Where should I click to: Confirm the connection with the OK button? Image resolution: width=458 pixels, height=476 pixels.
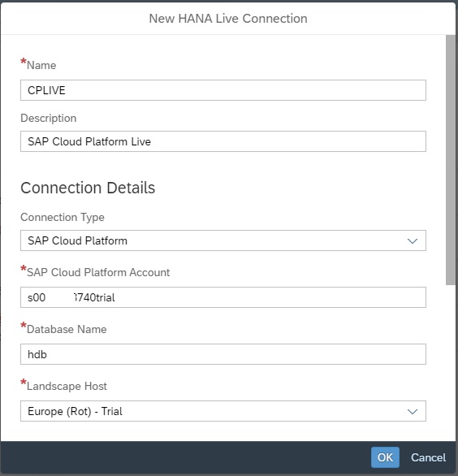pos(385,457)
